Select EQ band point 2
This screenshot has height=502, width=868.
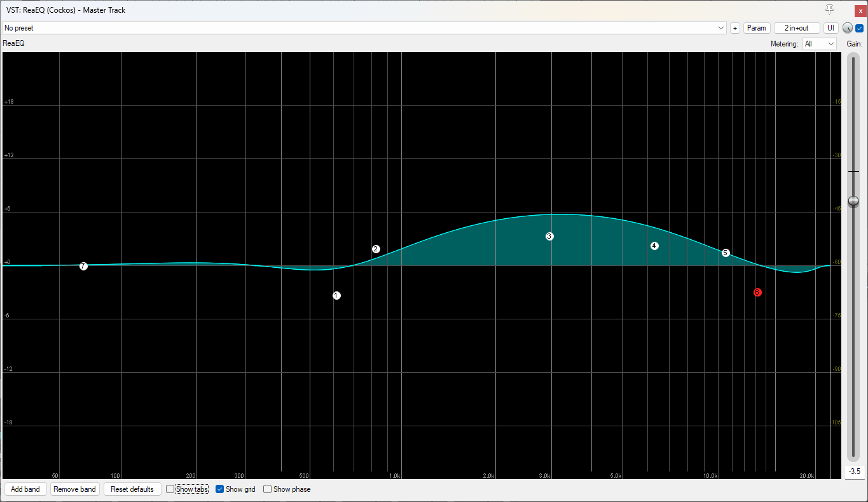tap(376, 249)
